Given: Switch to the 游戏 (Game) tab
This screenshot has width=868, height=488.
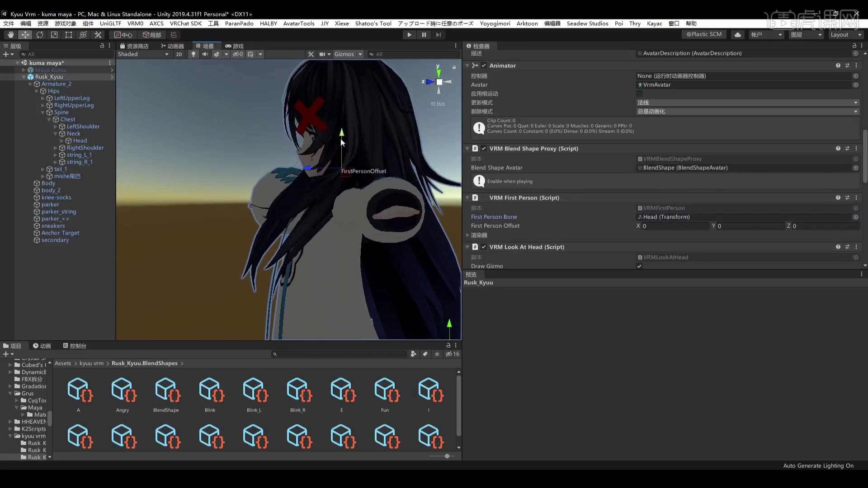Looking at the screenshot, I should 235,45.
